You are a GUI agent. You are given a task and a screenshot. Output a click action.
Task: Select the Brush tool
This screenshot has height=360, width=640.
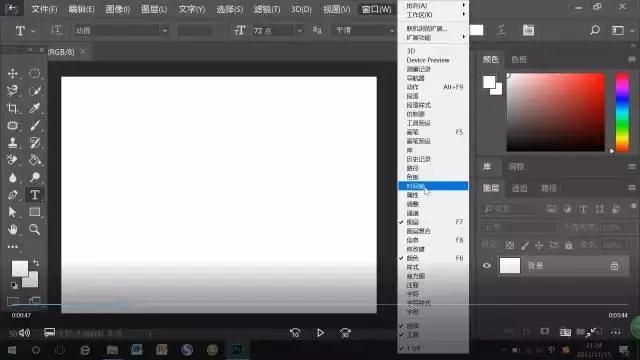[x=35, y=125]
